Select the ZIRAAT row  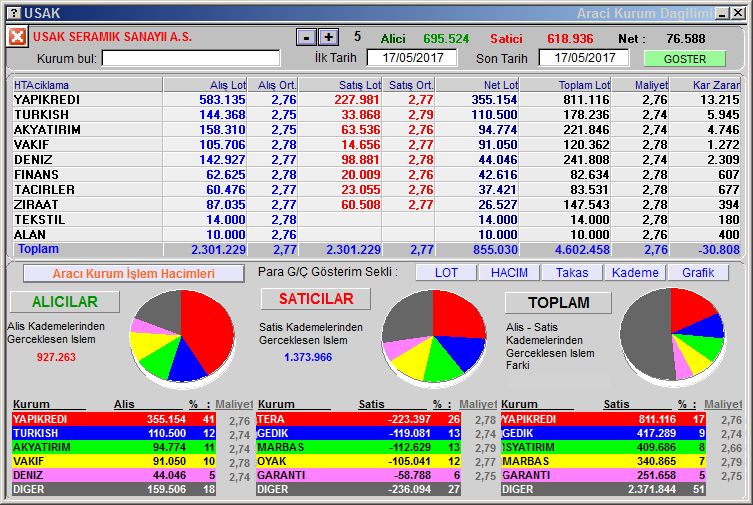click(376, 204)
